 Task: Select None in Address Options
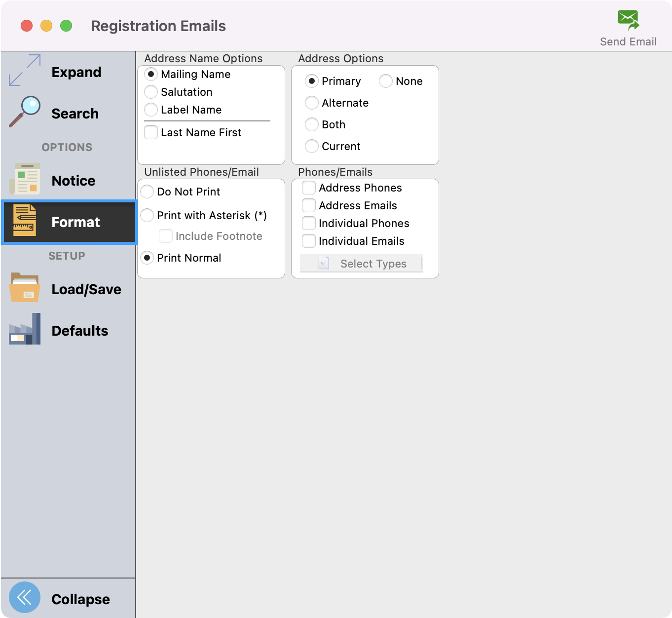[x=386, y=81]
